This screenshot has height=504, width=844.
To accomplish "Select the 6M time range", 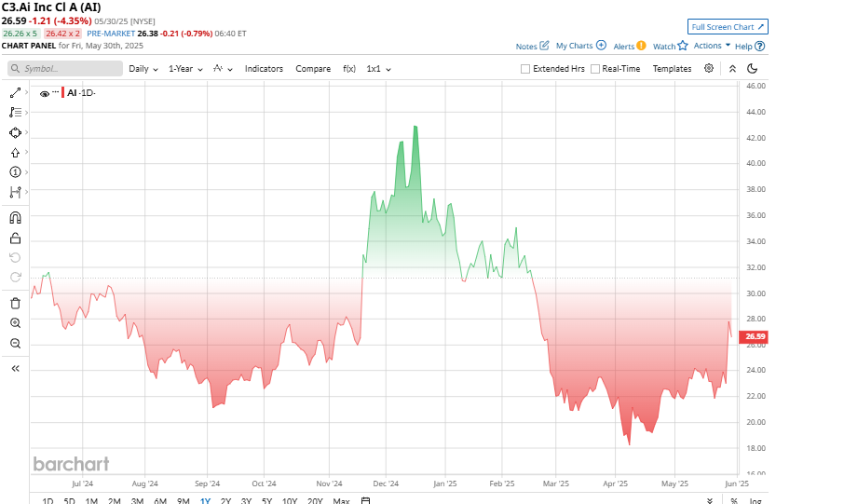I will coord(160,501).
